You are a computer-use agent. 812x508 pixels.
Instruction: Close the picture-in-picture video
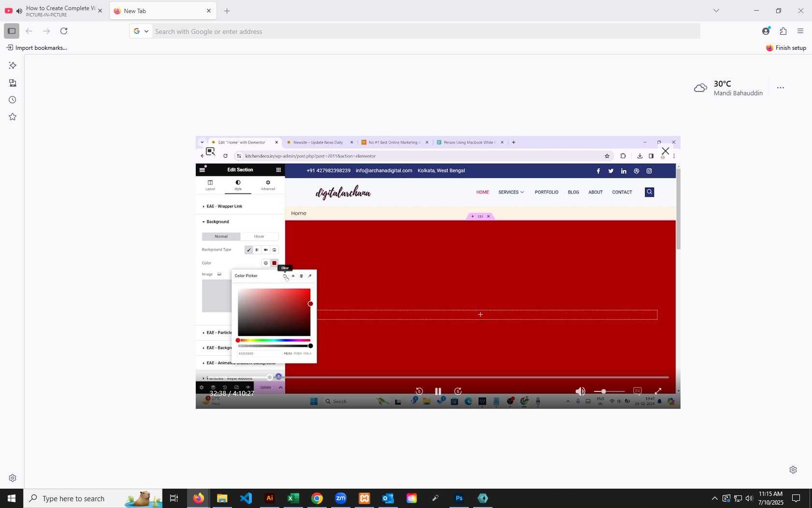pos(666,151)
